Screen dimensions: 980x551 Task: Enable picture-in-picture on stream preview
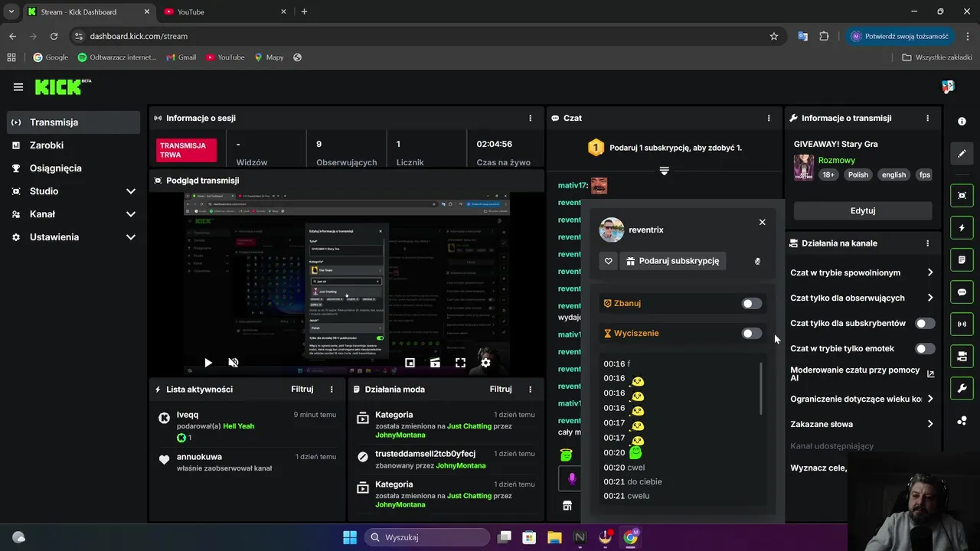pyautogui.click(x=410, y=363)
